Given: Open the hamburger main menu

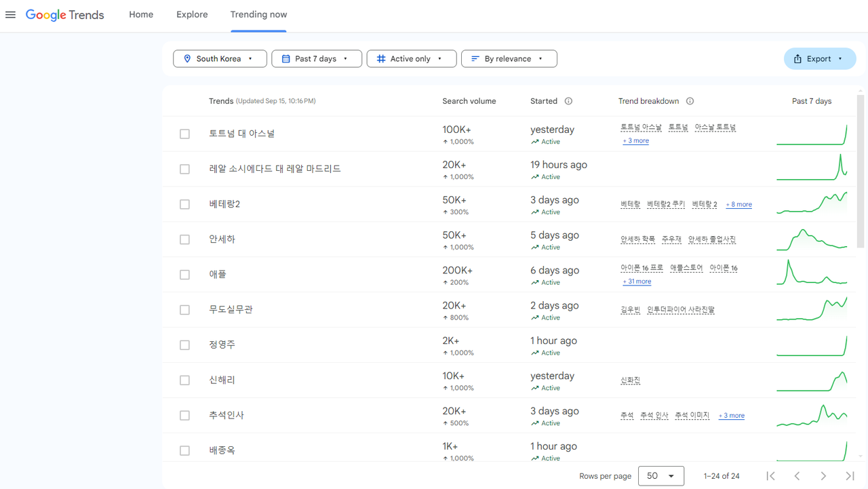Looking at the screenshot, I should pos(10,15).
